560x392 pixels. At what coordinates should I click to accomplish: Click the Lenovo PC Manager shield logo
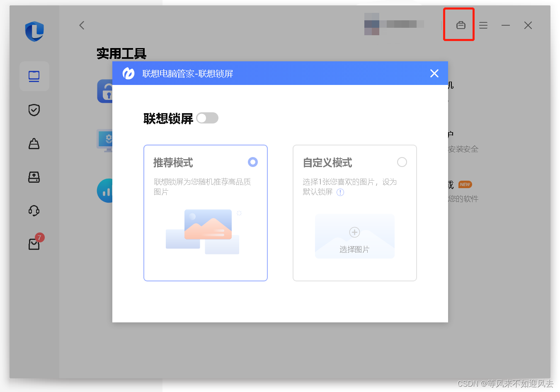pos(34,31)
